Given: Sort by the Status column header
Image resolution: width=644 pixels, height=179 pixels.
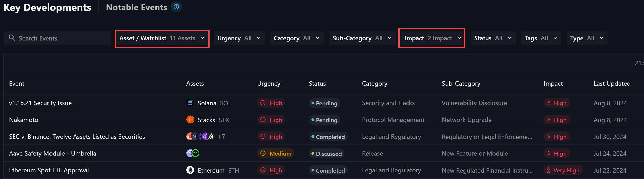Looking at the screenshot, I should 317,83.
